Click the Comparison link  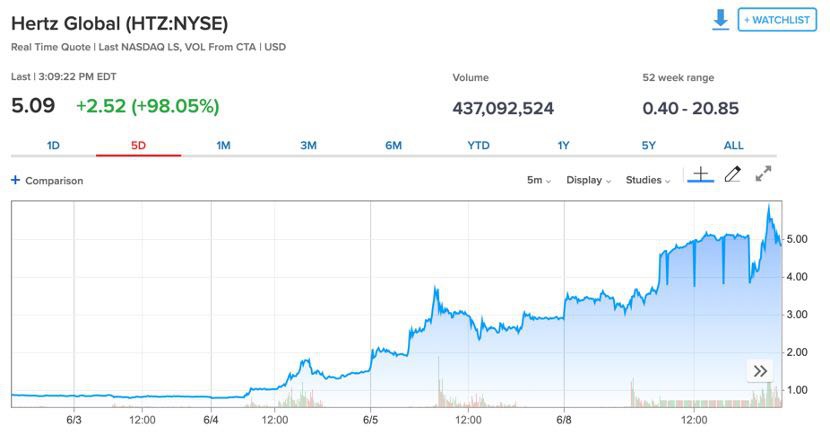[x=54, y=181]
